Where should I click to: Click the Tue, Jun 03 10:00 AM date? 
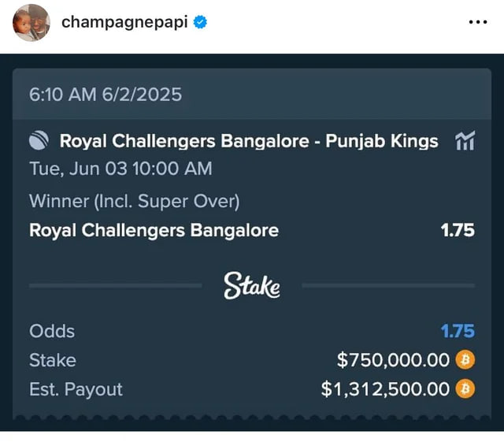[x=120, y=168]
